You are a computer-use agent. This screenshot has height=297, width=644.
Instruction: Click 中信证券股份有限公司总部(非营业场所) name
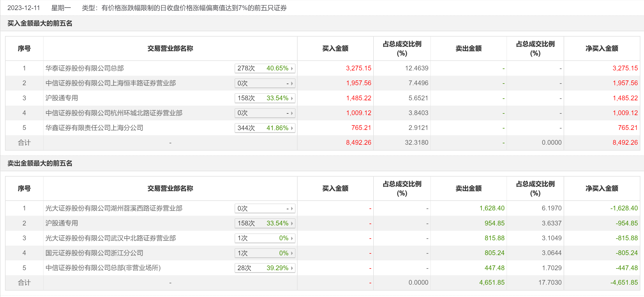(103, 268)
